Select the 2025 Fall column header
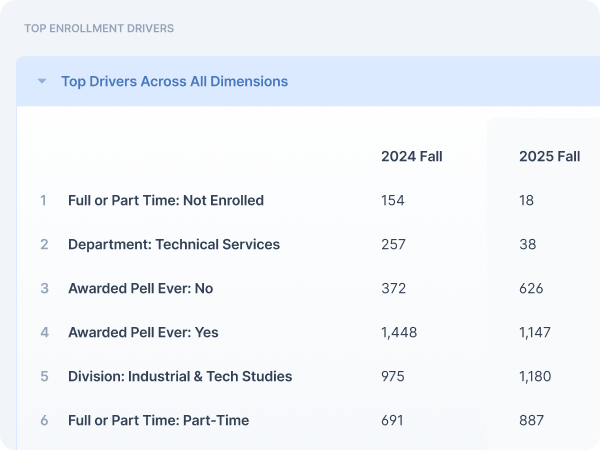 [x=549, y=156]
